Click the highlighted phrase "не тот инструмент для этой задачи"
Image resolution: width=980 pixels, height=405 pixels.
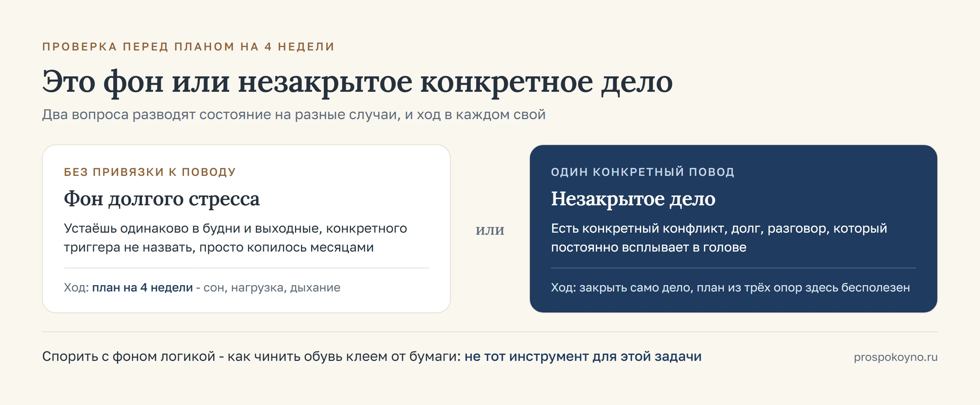click(583, 357)
